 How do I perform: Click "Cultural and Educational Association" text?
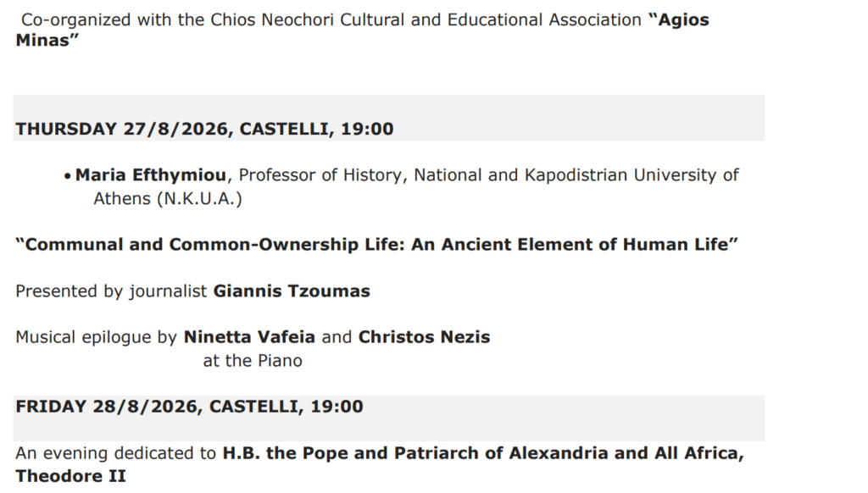[491, 20]
